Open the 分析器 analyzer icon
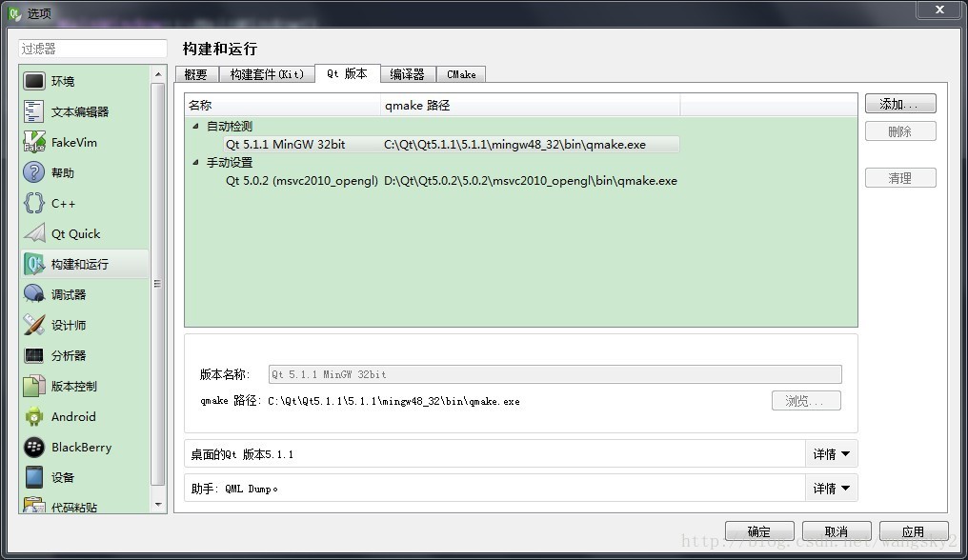 pyautogui.click(x=34, y=355)
